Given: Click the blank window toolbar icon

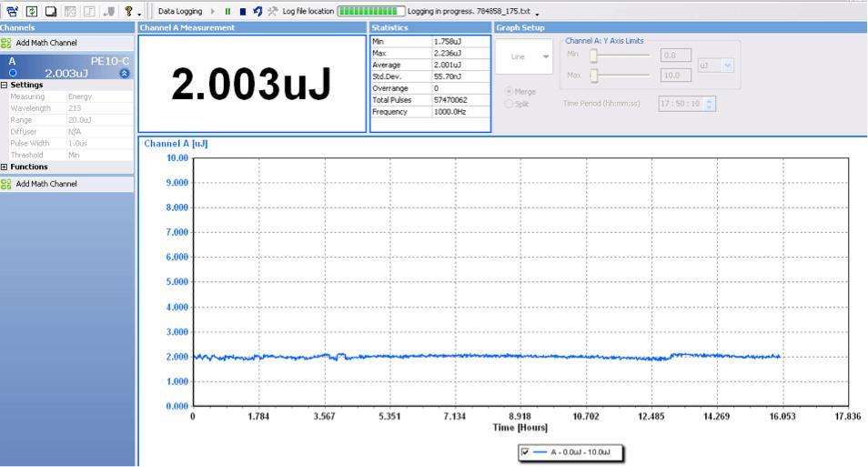Looking at the screenshot, I should pos(51,11).
